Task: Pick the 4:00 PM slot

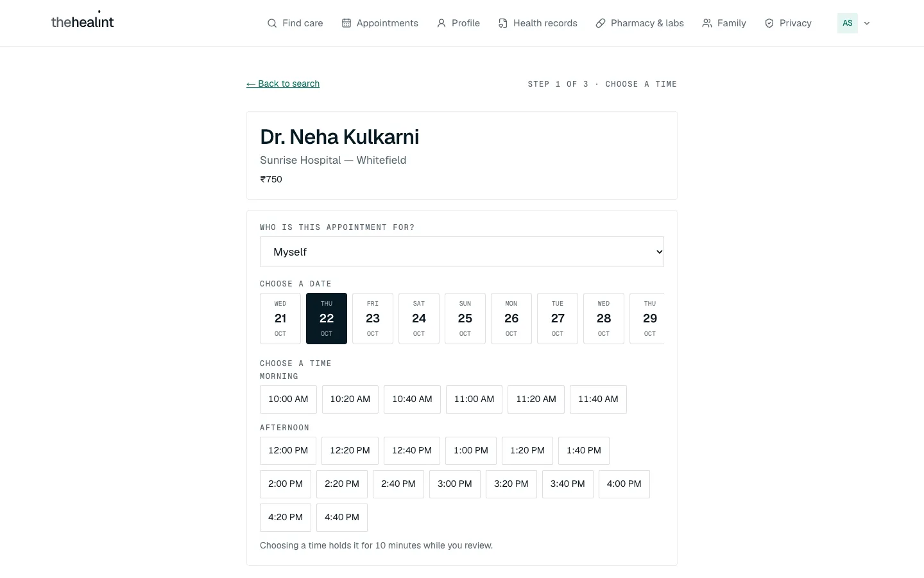Action: click(624, 484)
